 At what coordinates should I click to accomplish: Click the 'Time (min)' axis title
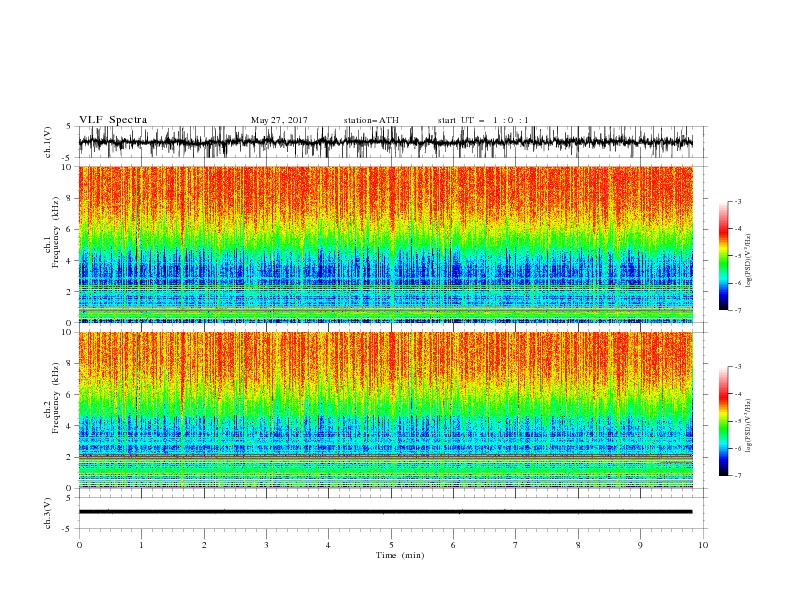(x=400, y=555)
